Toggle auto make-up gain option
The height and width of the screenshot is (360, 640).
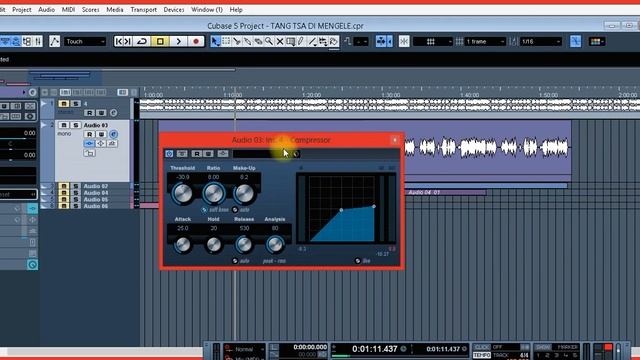coord(235,210)
